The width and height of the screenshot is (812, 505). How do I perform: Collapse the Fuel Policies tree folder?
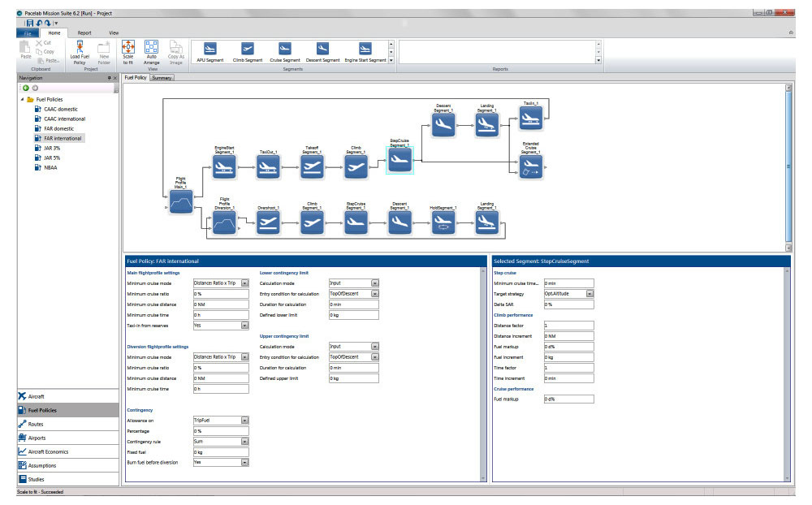[22, 99]
